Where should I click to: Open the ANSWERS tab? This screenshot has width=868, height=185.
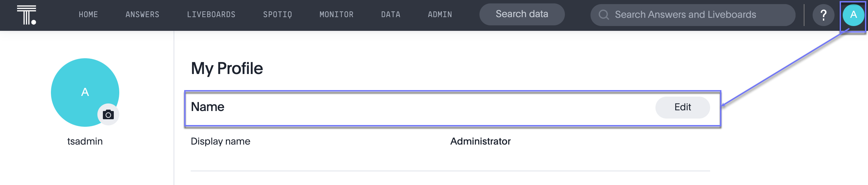tap(142, 15)
